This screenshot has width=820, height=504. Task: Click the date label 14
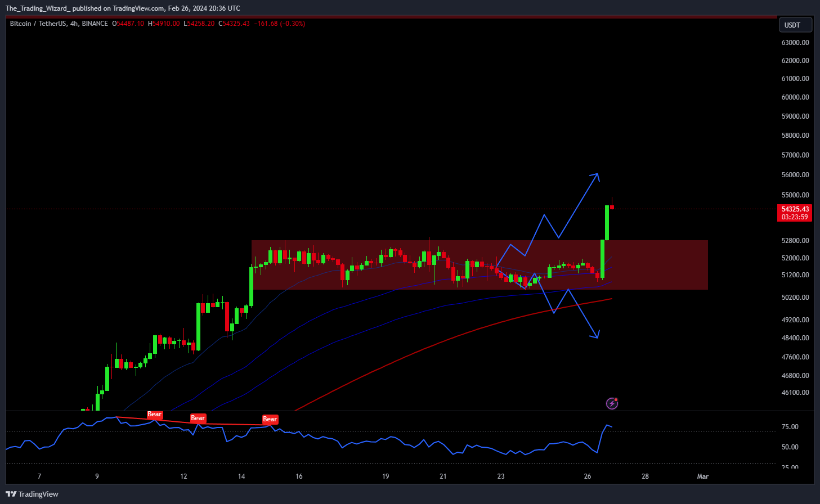click(241, 476)
